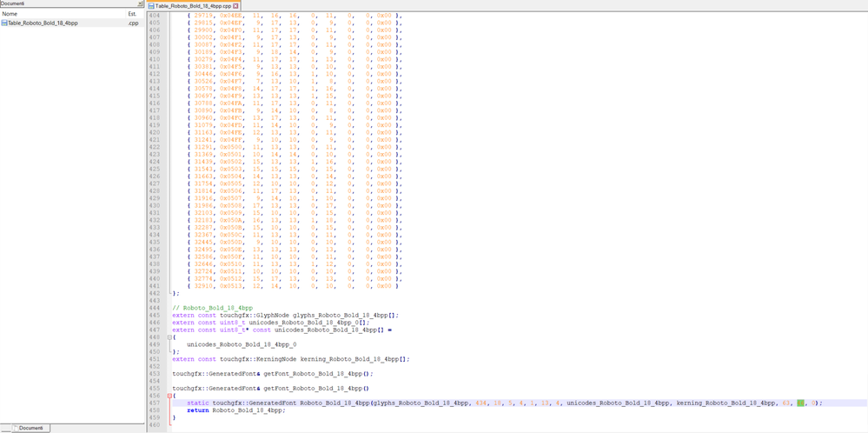Click the .cpp extension cell in the document list
The height and width of the screenshot is (433, 868).
tap(133, 23)
